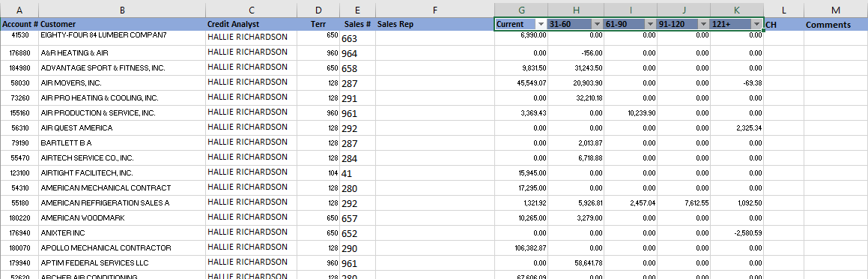This screenshot has width=868, height=279.
Task: Open the 121+ column filter dropdown
Action: pos(756,25)
